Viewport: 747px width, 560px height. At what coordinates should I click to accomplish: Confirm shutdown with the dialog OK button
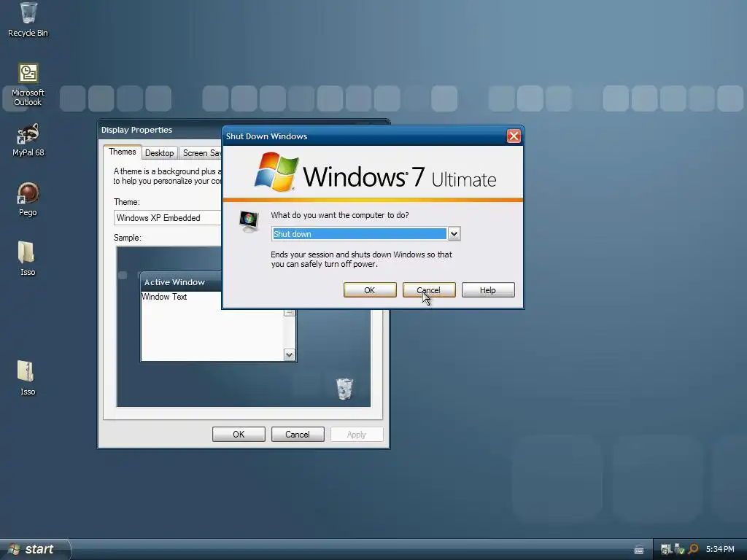click(x=370, y=290)
